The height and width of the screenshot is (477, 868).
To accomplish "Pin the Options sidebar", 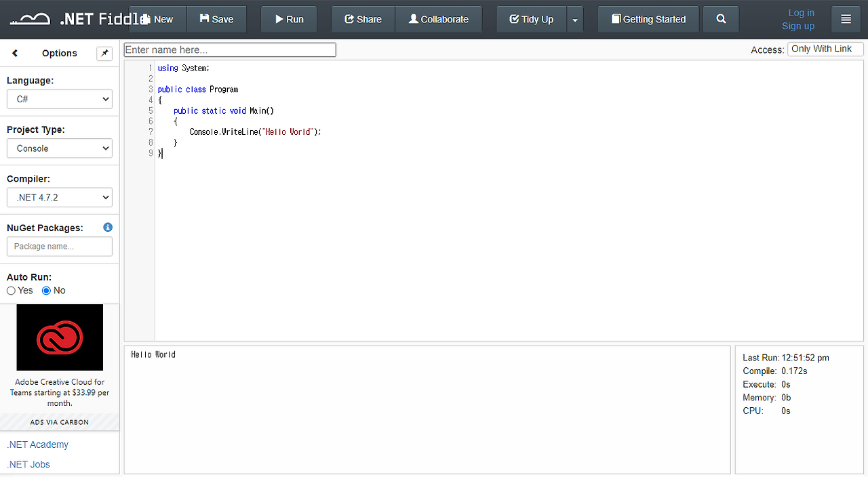I will point(104,53).
